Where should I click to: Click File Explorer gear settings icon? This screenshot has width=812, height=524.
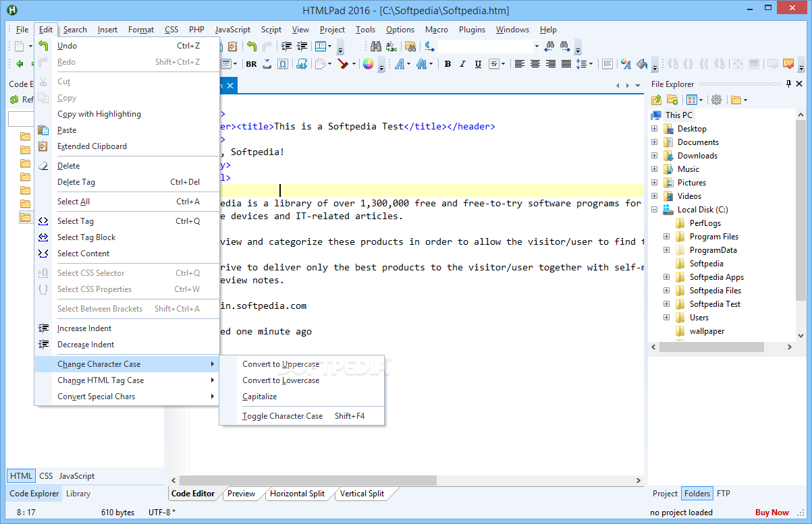(x=716, y=100)
